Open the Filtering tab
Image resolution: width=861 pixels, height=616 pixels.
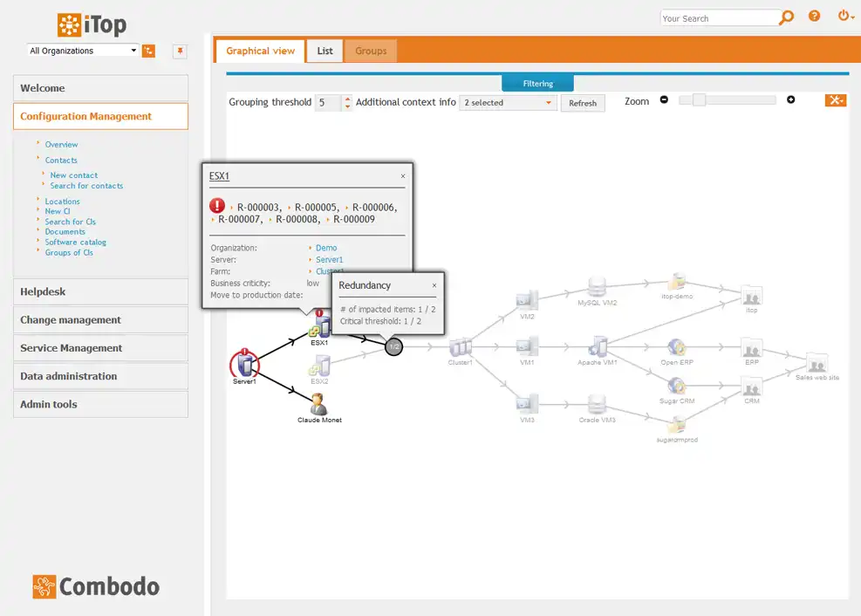click(x=537, y=83)
